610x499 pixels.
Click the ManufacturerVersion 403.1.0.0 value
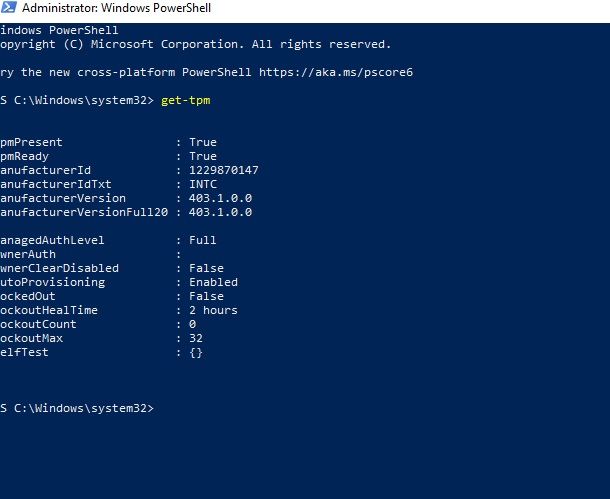(x=221, y=198)
